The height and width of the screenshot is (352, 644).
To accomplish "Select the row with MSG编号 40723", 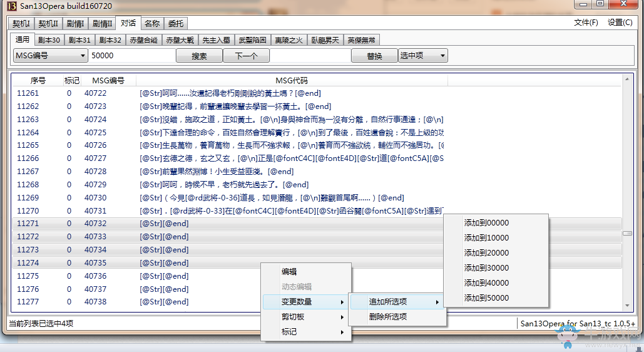I will [317, 106].
